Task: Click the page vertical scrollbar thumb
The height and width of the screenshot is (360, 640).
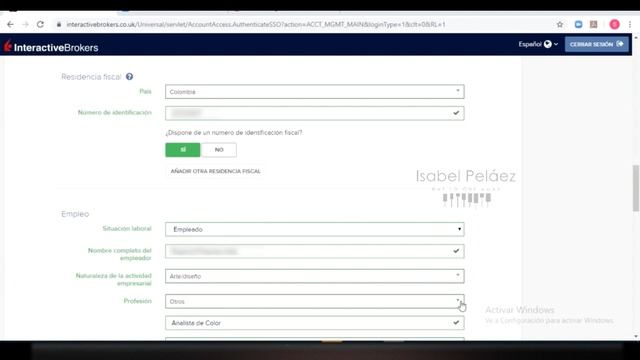Action: [x=636, y=188]
